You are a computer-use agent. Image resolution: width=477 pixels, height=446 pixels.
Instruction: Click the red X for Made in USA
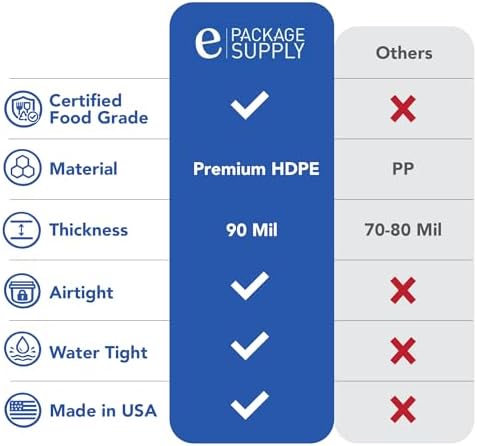(x=403, y=409)
